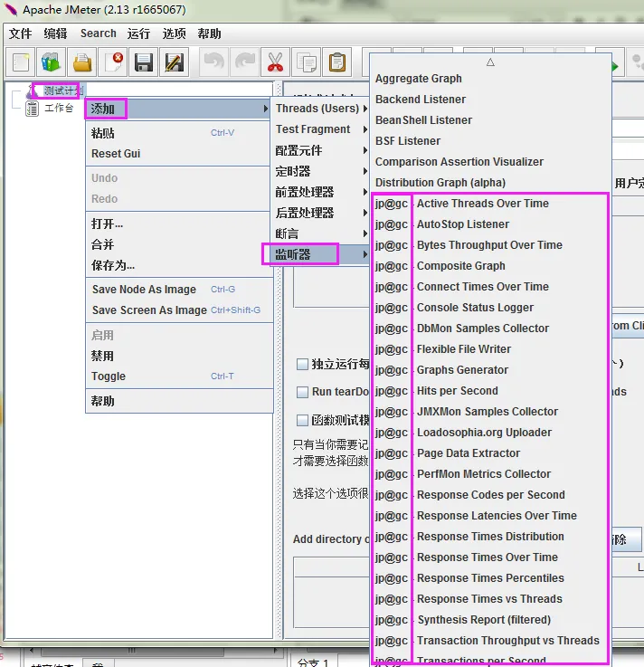644x667 pixels.
Task: Click the Copy toolbar icon
Action: (306, 62)
